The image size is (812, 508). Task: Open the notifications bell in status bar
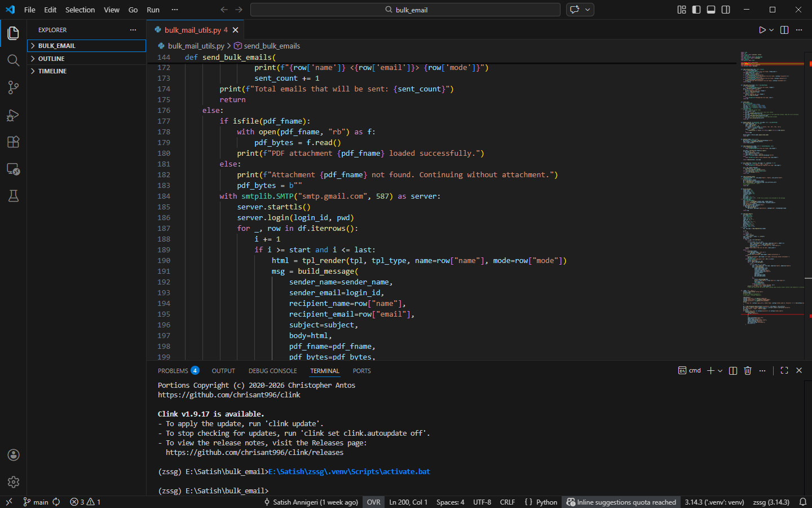pyautogui.click(x=803, y=502)
